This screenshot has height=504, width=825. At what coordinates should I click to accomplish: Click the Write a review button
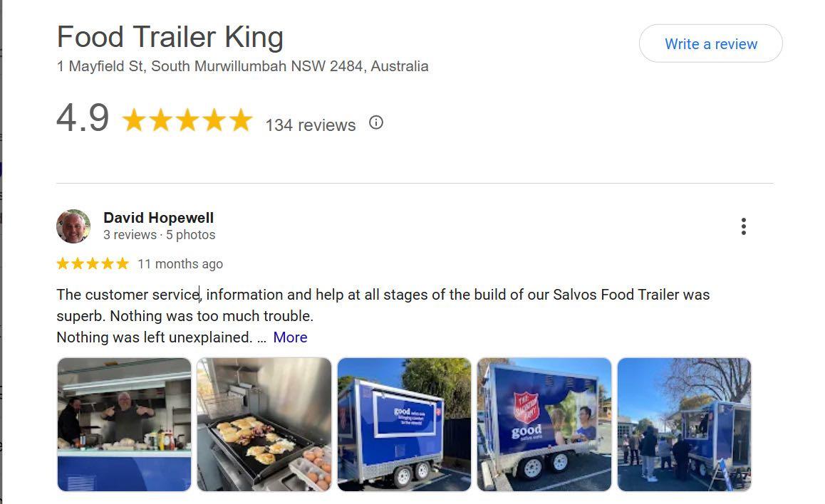(710, 43)
